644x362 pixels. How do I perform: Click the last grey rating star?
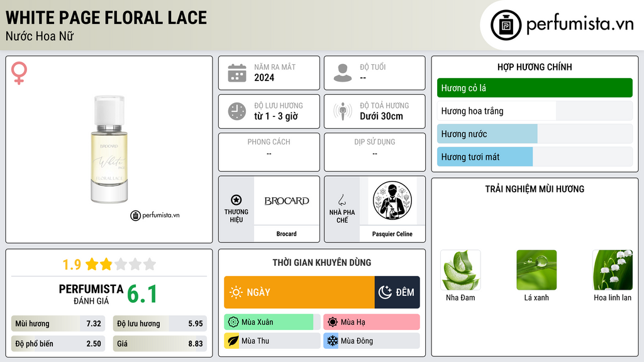tap(150, 264)
